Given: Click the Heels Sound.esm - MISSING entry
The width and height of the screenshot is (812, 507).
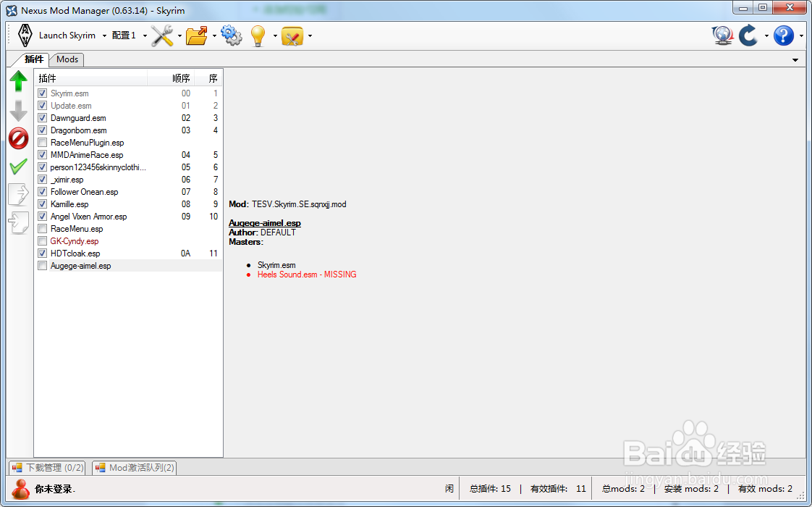Looking at the screenshot, I should (307, 275).
